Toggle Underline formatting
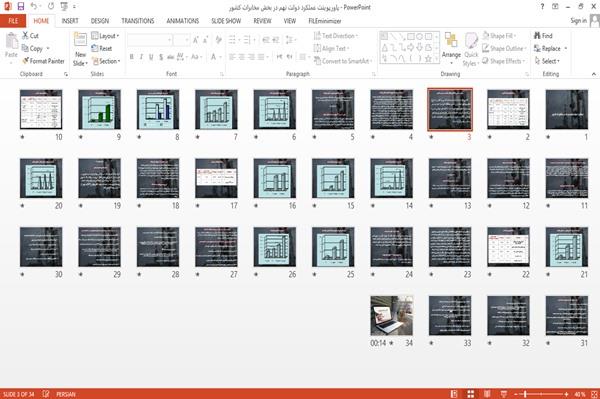 [x=151, y=57]
